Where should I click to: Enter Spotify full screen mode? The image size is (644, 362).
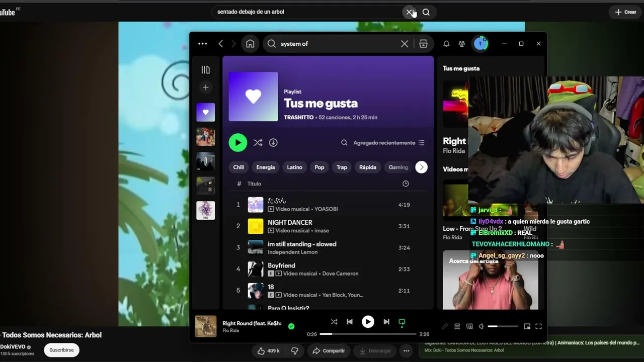pos(538,326)
